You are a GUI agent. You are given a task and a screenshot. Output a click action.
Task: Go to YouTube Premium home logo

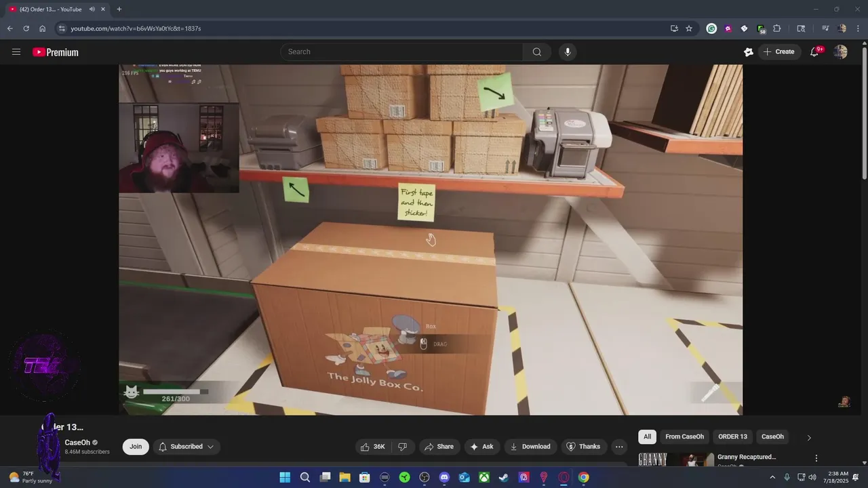[x=56, y=52]
